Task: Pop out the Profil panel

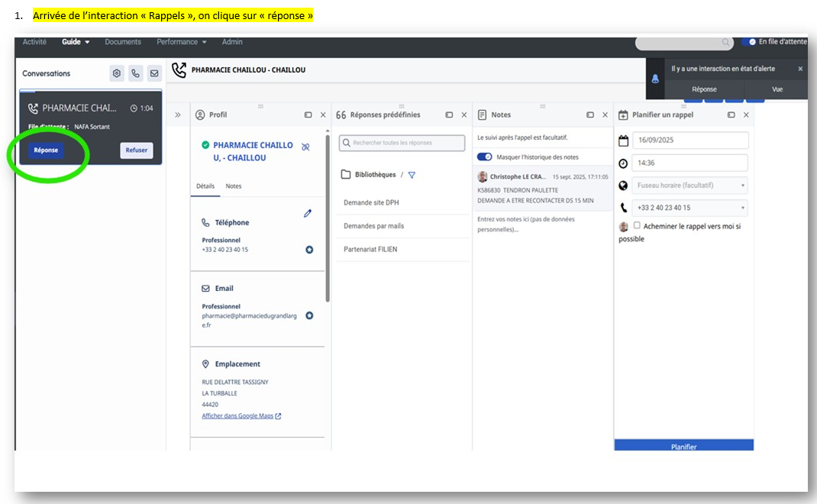Action: [x=308, y=115]
